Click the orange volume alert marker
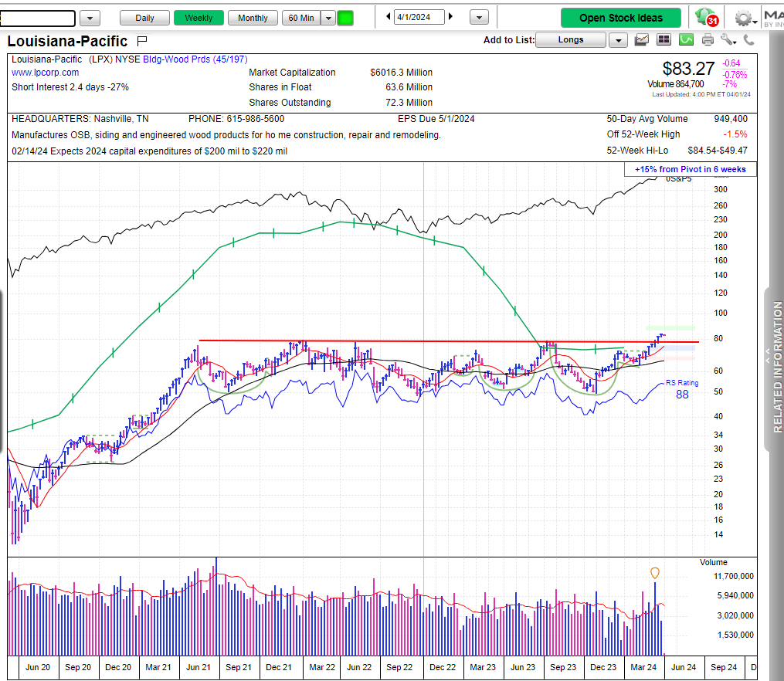The image size is (784, 681). tap(654, 573)
